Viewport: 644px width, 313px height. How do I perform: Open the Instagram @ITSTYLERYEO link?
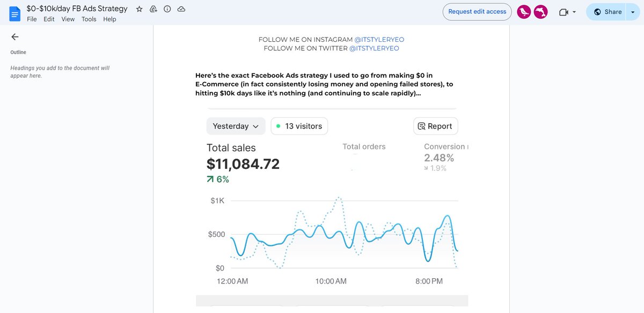[379, 39]
